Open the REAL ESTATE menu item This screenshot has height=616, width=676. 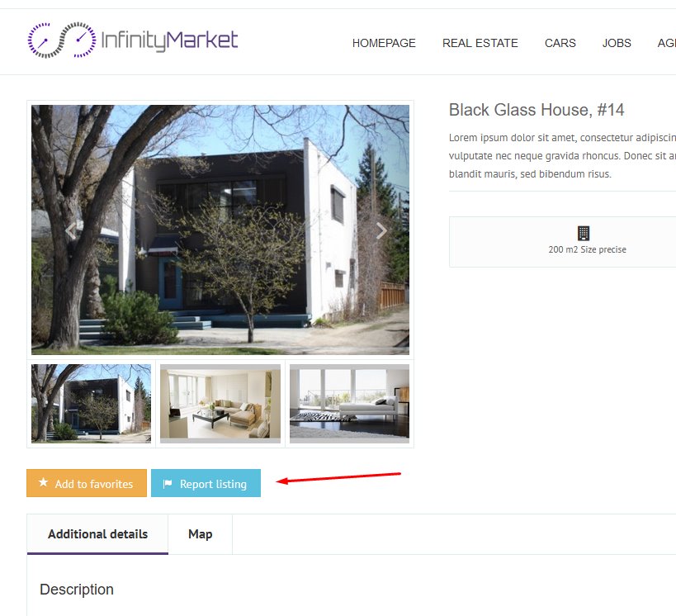[480, 43]
